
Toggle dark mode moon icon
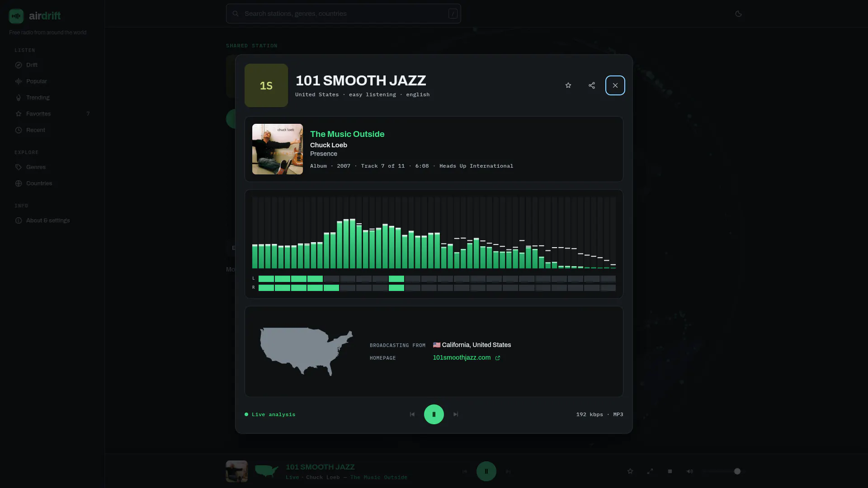[739, 14]
